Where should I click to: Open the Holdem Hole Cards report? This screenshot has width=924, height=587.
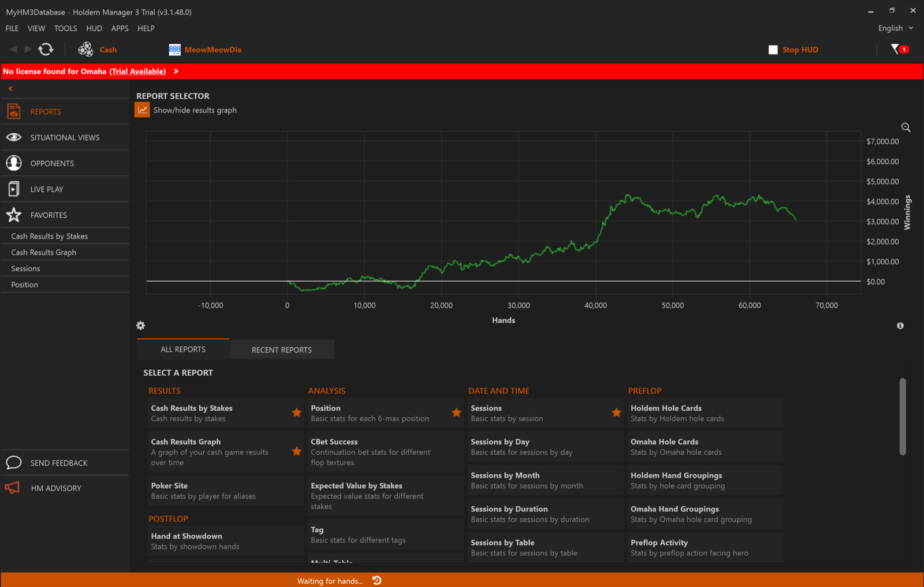(x=705, y=413)
